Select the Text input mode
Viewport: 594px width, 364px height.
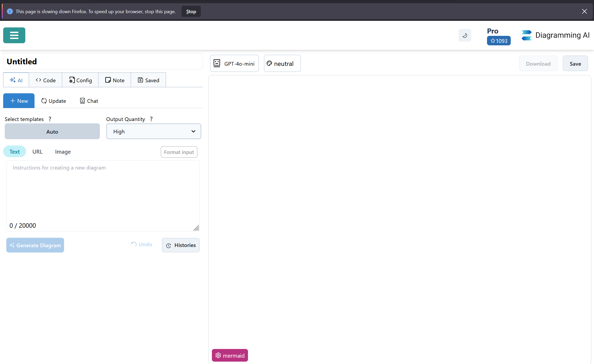[14, 152]
